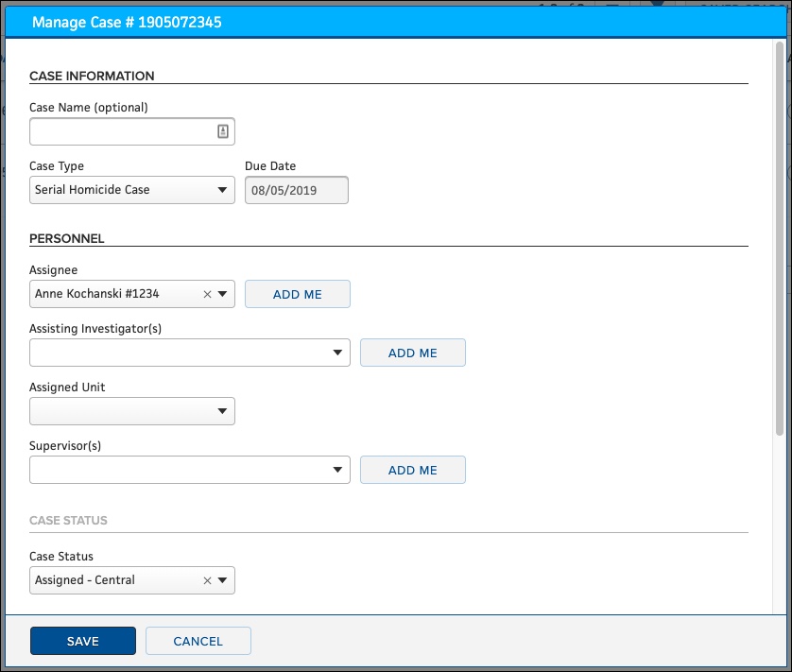
Task: Save the case changes
Action: (x=83, y=641)
